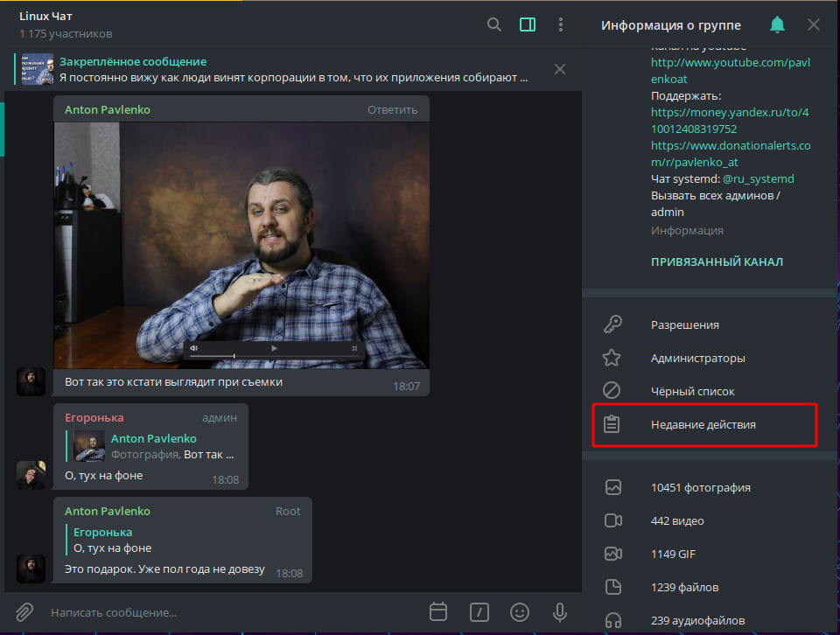Open Администраторы list
This screenshot has height=635, width=840.
point(710,359)
